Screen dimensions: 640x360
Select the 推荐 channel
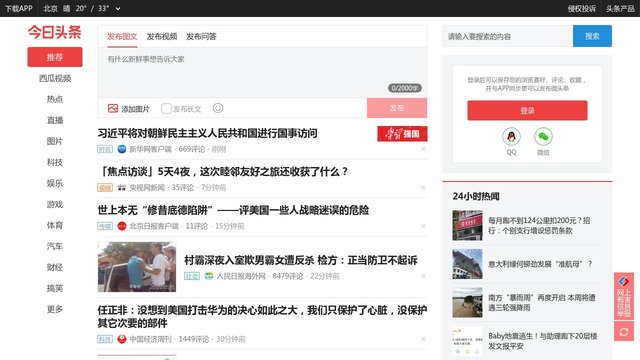tap(55, 57)
